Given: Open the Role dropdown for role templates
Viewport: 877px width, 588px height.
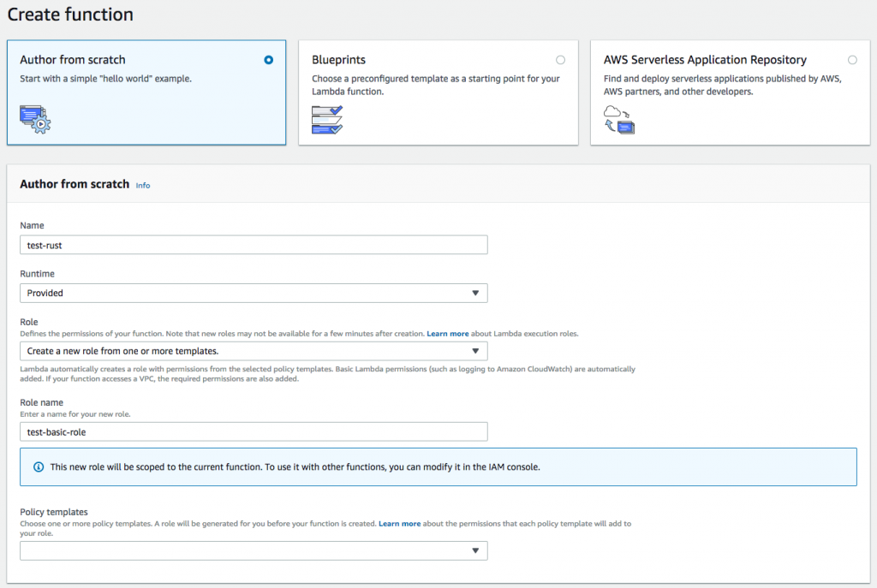Looking at the screenshot, I should pos(254,351).
